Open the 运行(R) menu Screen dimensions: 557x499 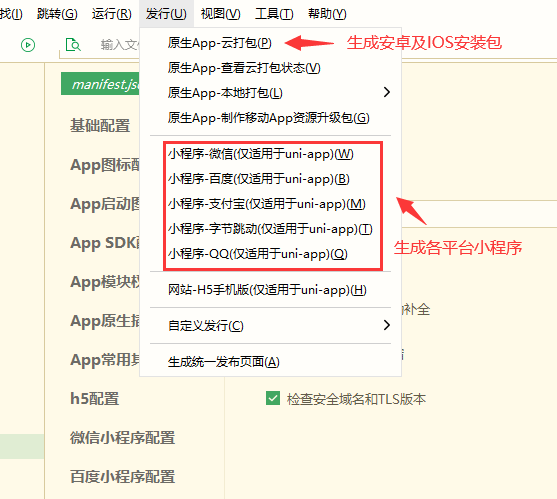coord(112,14)
